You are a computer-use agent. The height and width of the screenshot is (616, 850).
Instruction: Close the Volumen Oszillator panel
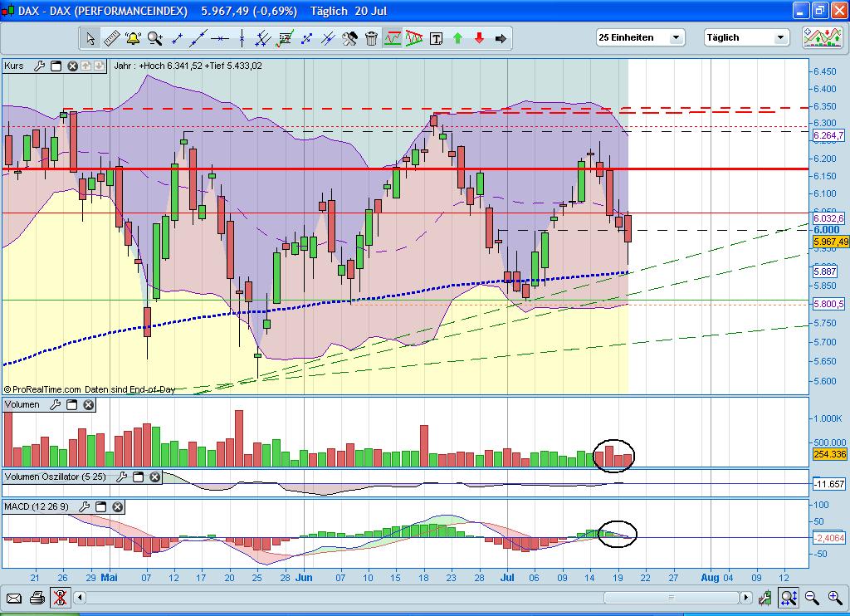155,477
